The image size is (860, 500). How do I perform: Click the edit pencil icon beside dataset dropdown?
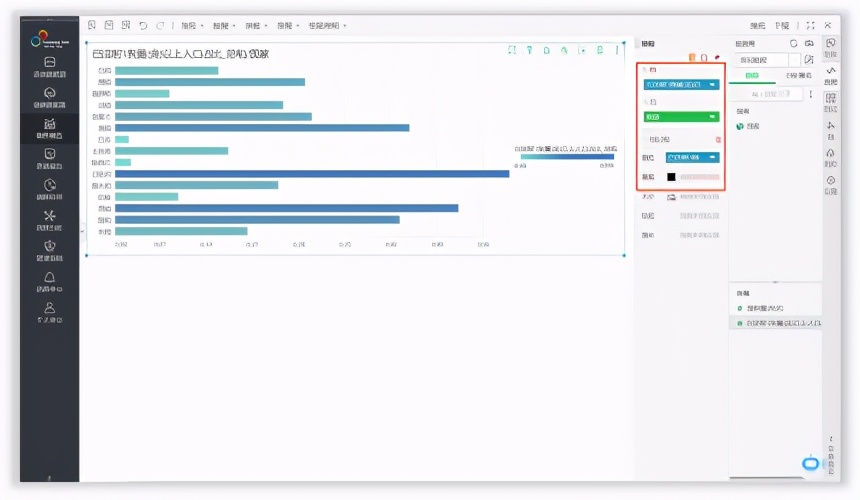pyautogui.click(x=809, y=60)
